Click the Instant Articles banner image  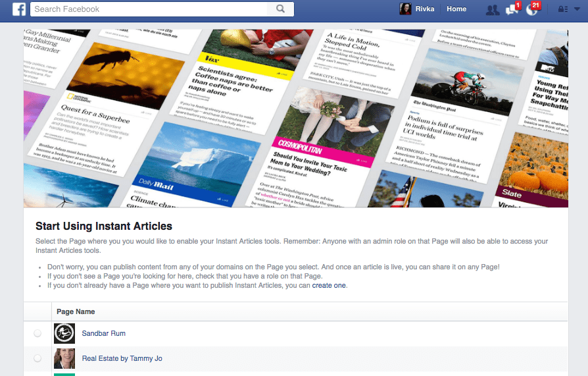tap(296, 119)
